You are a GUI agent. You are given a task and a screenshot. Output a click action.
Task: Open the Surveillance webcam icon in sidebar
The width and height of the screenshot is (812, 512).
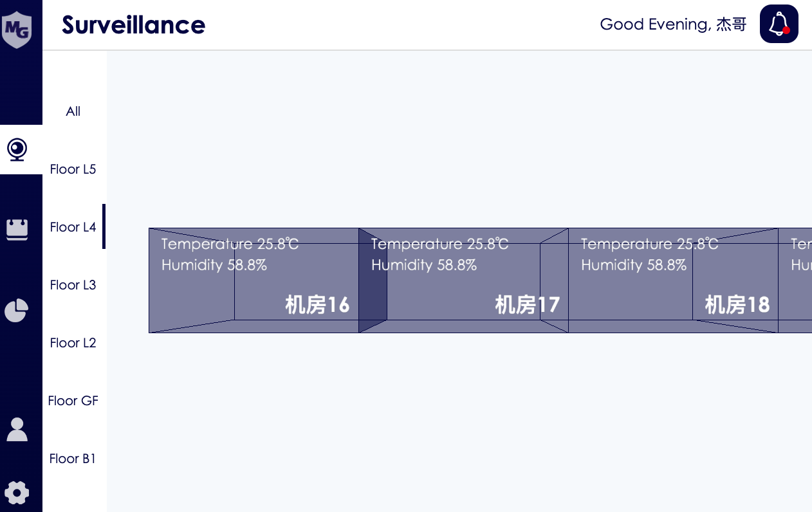[x=17, y=150]
